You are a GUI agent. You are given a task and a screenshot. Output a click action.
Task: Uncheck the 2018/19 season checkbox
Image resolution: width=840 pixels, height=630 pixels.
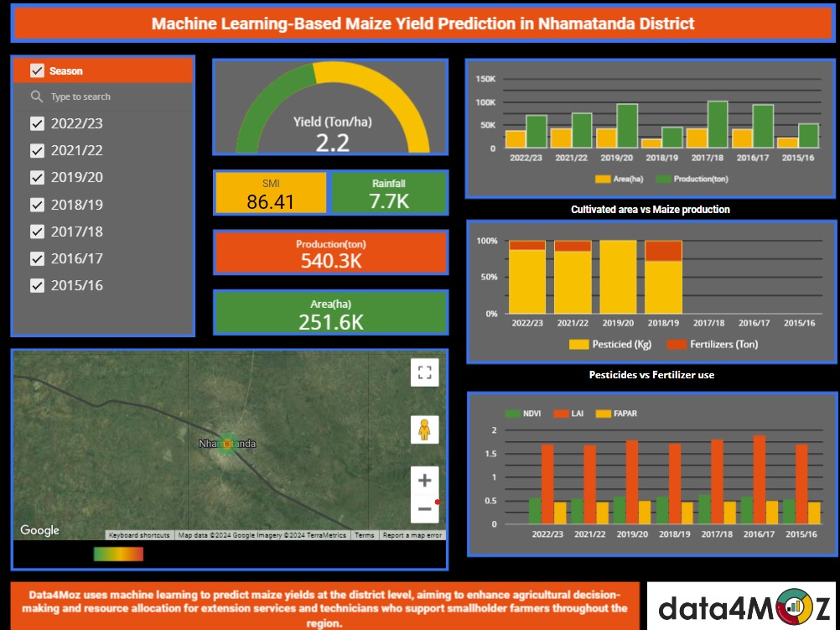click(x=37, y=205)
